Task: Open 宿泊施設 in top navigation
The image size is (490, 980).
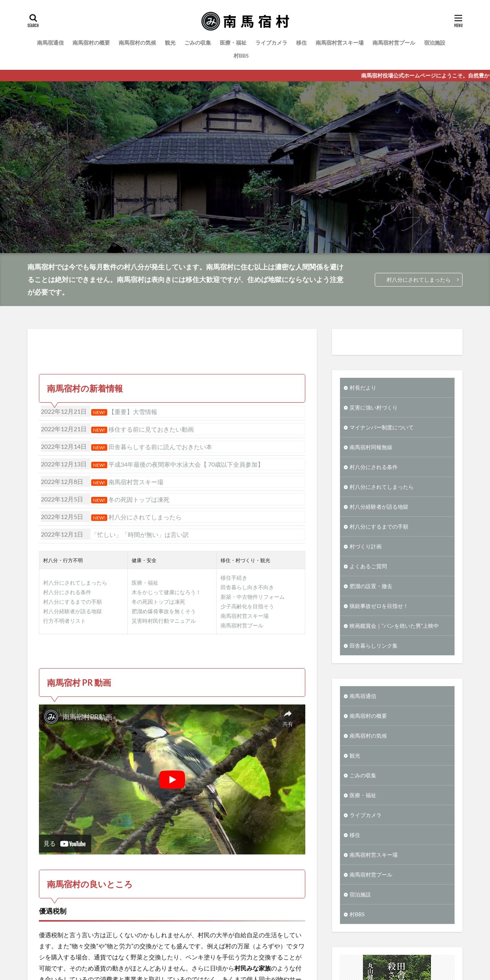Action: 435,43
